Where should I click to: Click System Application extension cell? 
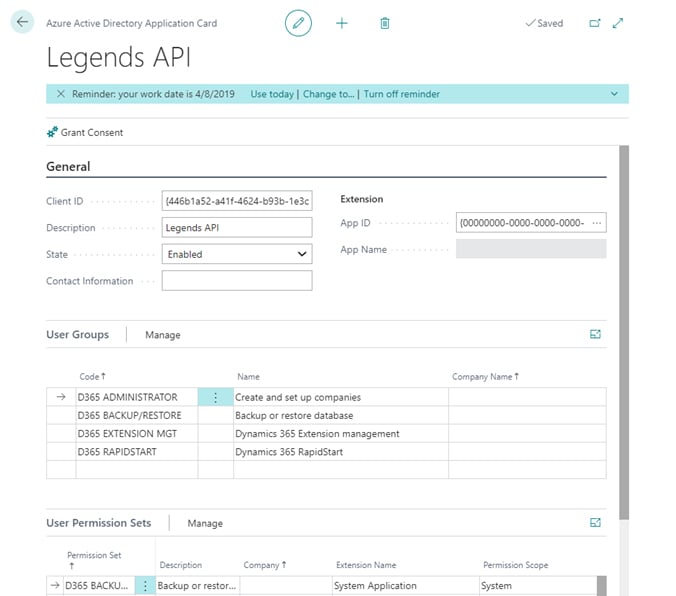[x=405, y=586]
